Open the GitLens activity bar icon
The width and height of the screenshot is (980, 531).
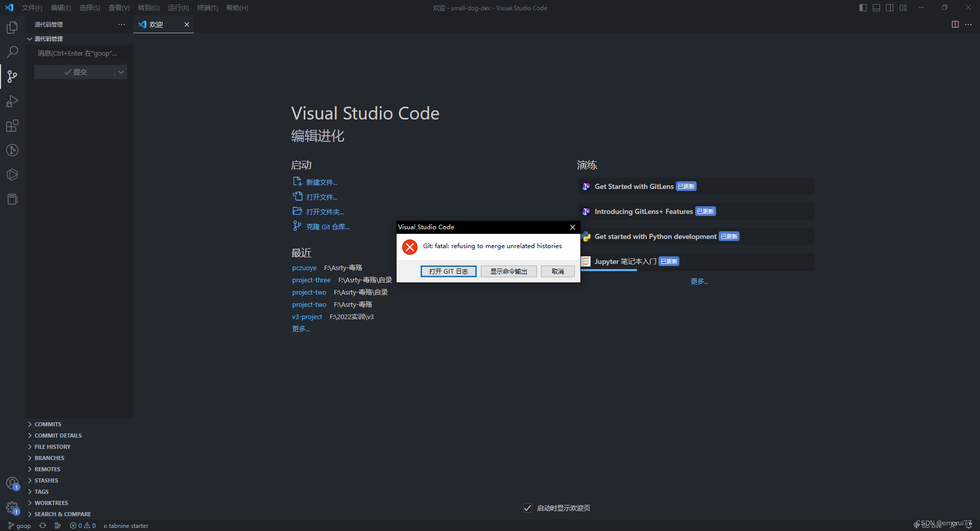coord(12,150)
